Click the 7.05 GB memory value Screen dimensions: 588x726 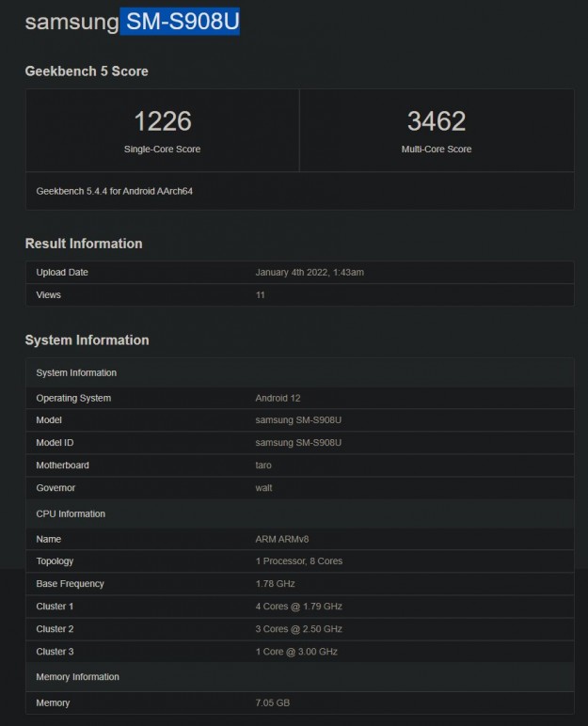click(x=274, y=703)
